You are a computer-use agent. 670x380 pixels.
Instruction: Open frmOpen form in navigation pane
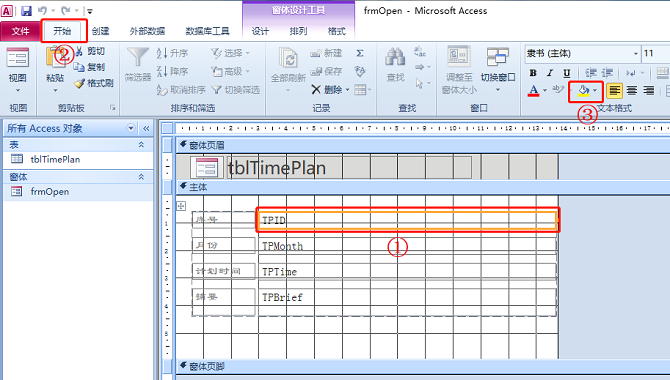50,191
